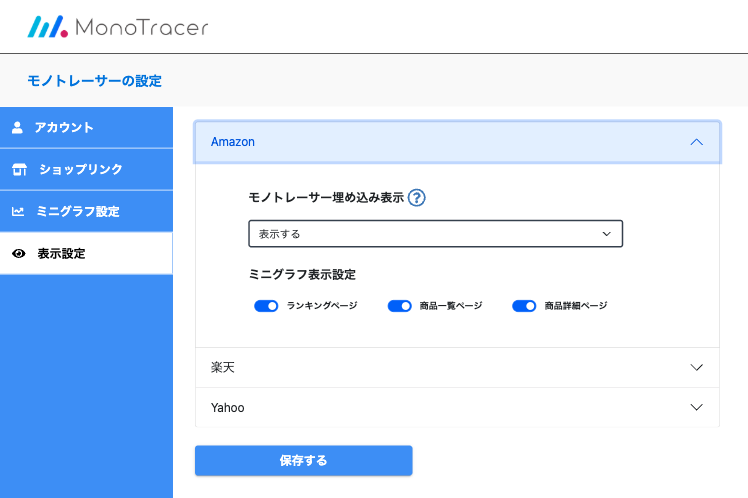Click the mini graph chart icon
Image resolution: width=748 pixels, height=498 pixels.
click(x=18, y=212)
